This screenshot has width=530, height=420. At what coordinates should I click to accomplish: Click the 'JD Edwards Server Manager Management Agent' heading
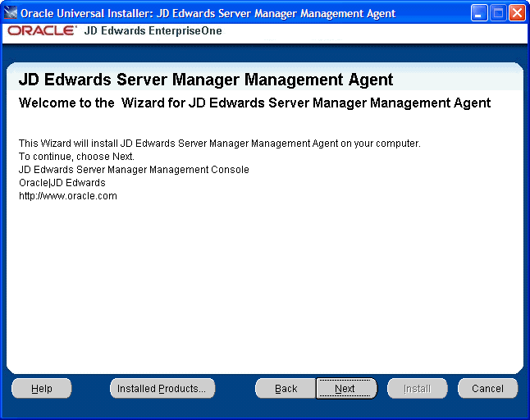tap(206, 80)
